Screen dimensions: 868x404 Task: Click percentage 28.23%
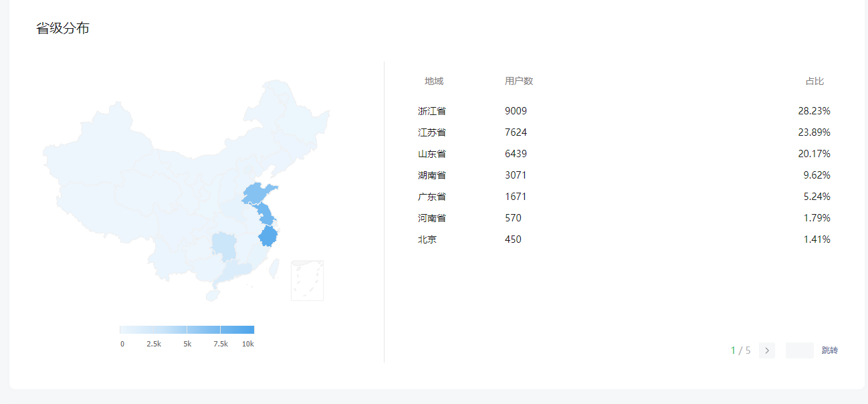coord(814,111)
